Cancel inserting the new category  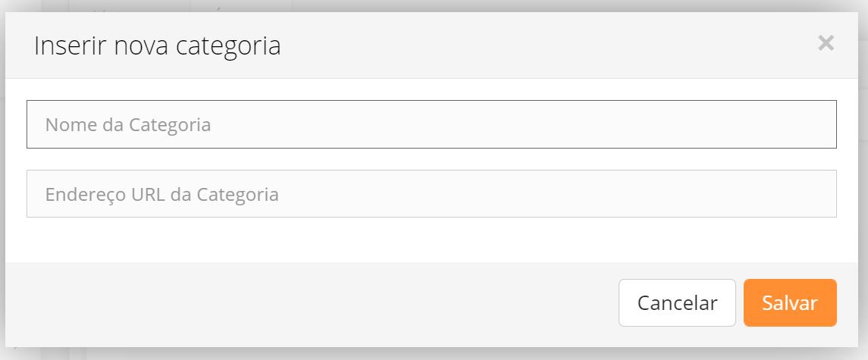677,303
